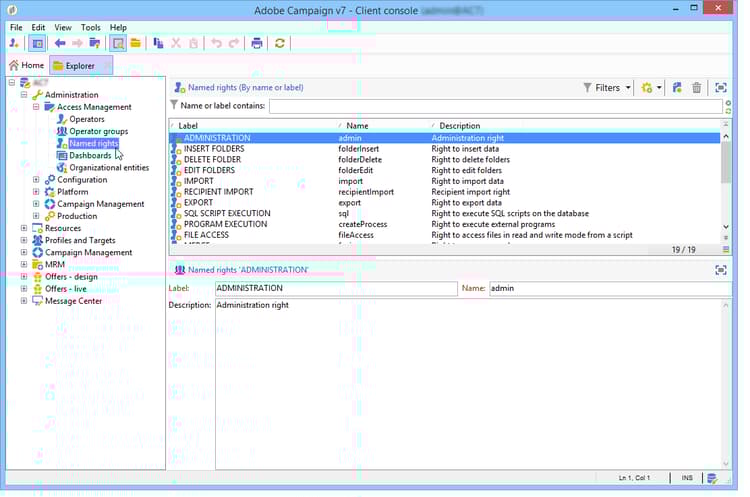This screenshot has width=750, height=497.
Task: Click the 'Name or label contains' field
Action: [494, 106]
